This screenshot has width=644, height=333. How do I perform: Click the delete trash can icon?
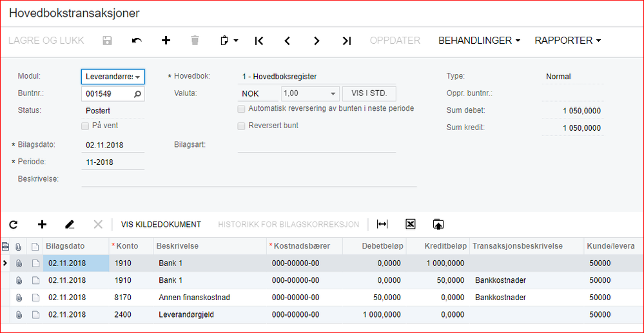195,40
